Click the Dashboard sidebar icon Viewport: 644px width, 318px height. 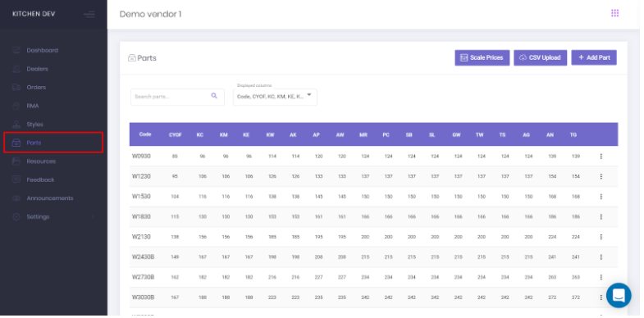point(16,51)
